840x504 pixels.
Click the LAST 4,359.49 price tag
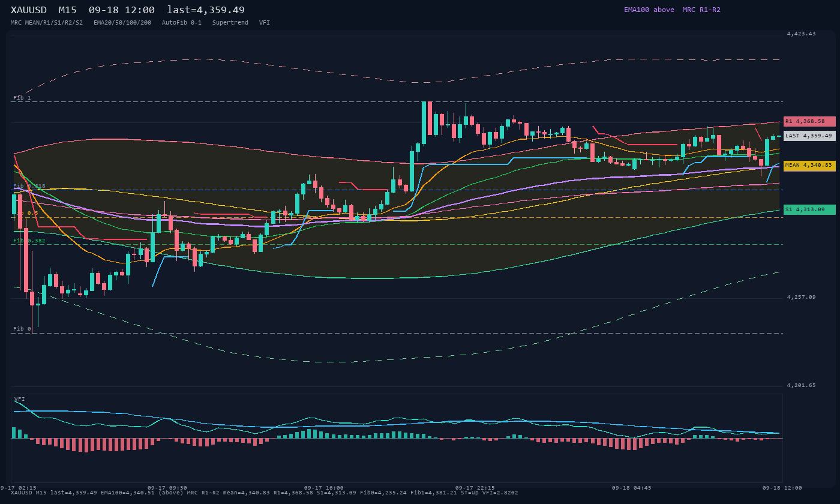coord(809,136)
